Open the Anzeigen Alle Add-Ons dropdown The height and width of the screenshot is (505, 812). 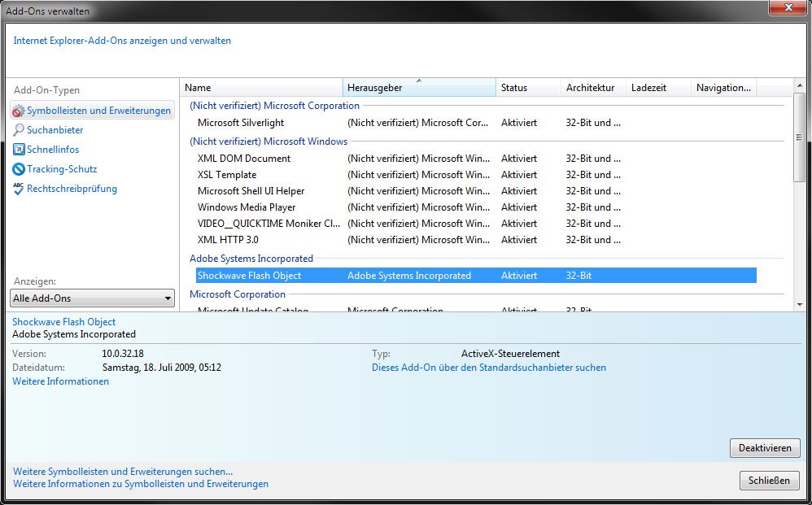tap(94, 298)
